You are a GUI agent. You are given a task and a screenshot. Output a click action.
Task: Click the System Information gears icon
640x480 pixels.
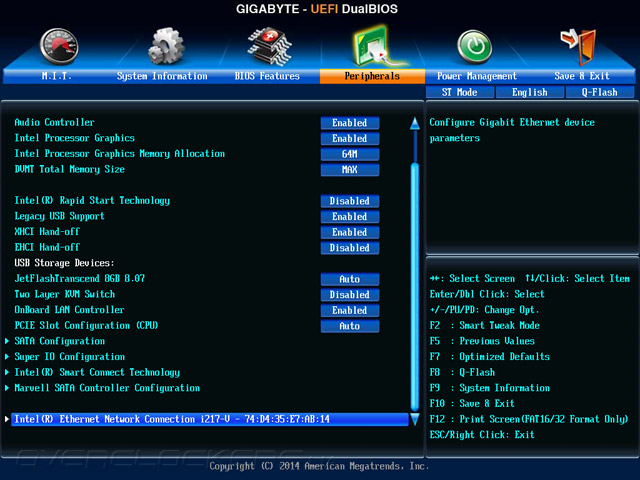coord(166,46)
